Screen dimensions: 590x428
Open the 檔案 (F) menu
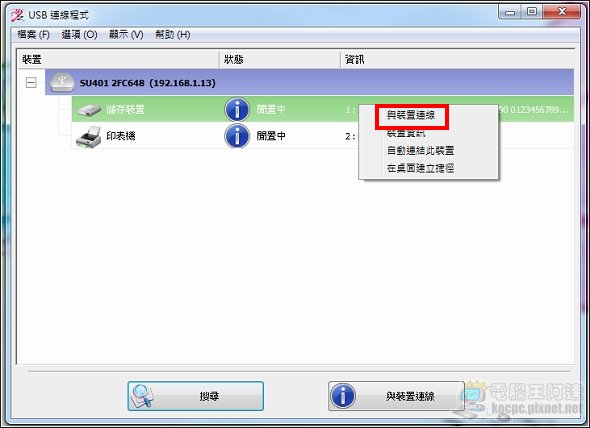[x=33, y=35]
